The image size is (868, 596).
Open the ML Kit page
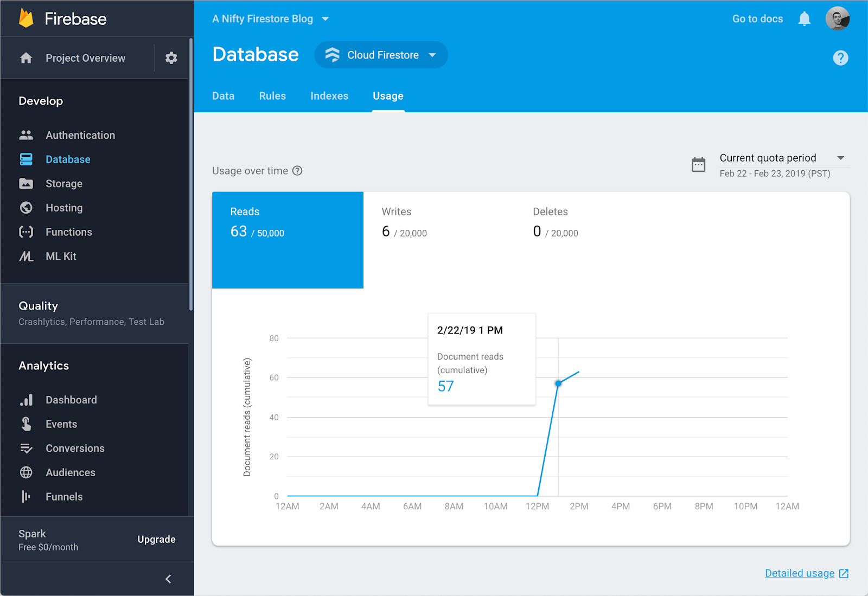click(x=61, y=256)
